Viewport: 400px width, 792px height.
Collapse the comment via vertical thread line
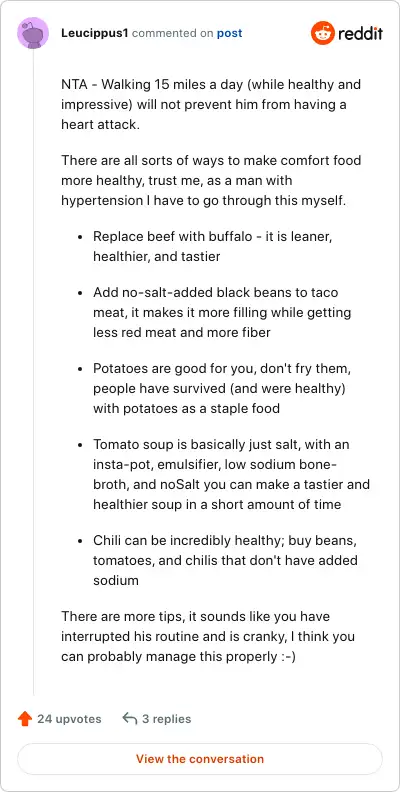point(33,373)
